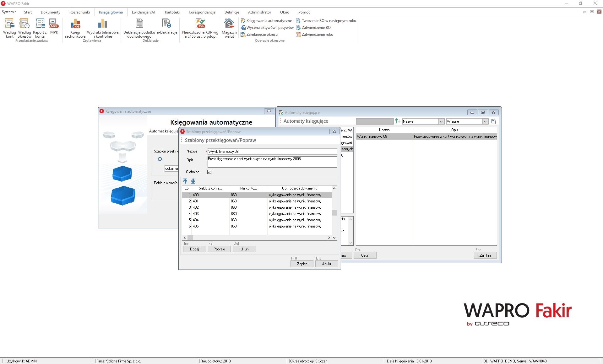Move template row down with arrow icon
This screenshot has height=364, width=603.
pos(193,181)
